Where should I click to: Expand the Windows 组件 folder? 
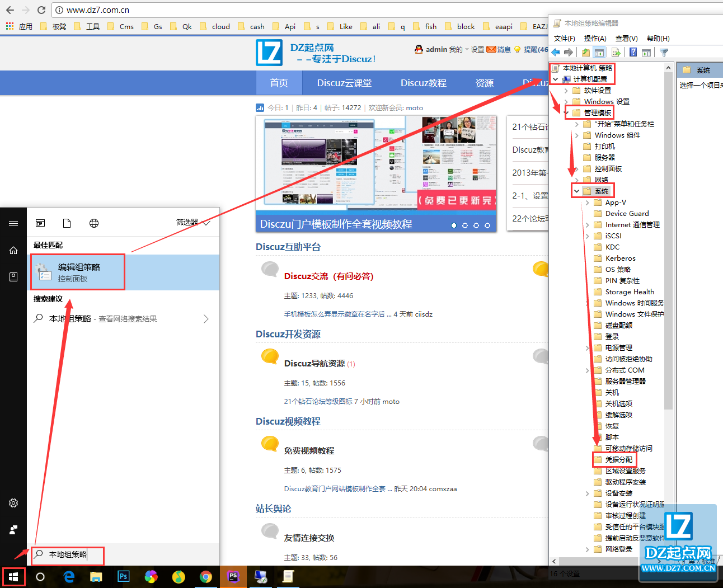577,135
